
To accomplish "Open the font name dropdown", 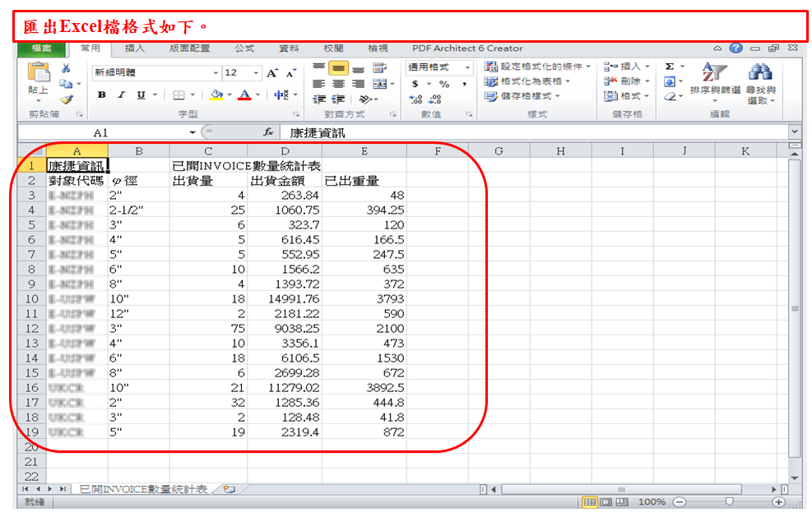I will point(216,73).
